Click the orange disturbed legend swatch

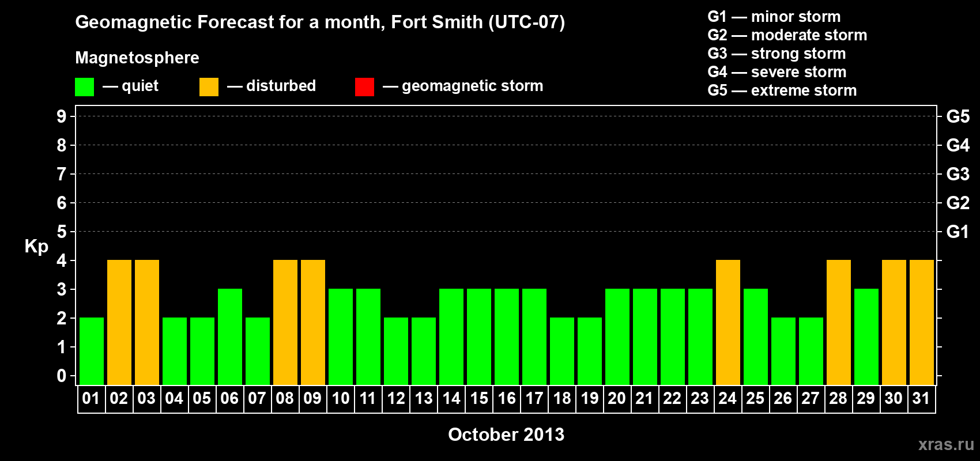209,87
